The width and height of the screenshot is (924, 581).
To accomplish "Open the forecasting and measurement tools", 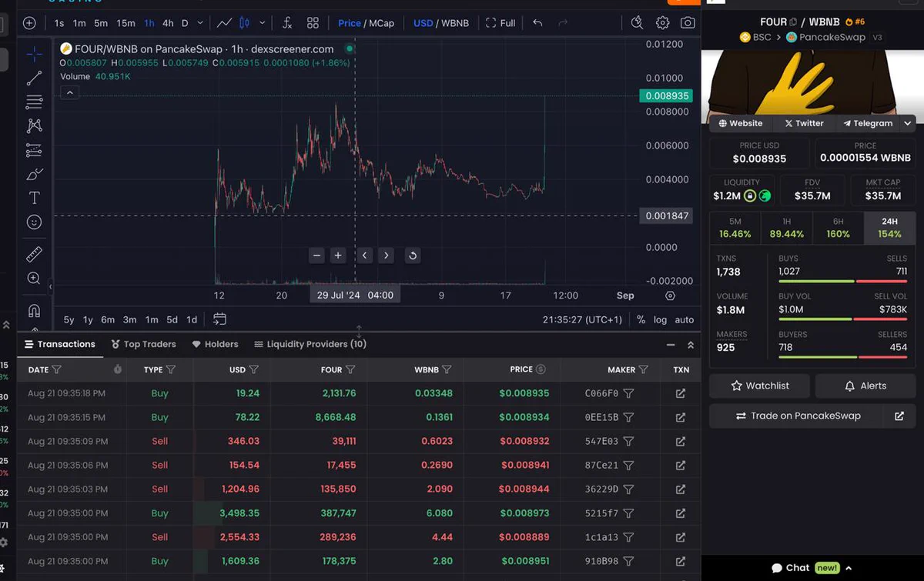I will coord(34,150).
